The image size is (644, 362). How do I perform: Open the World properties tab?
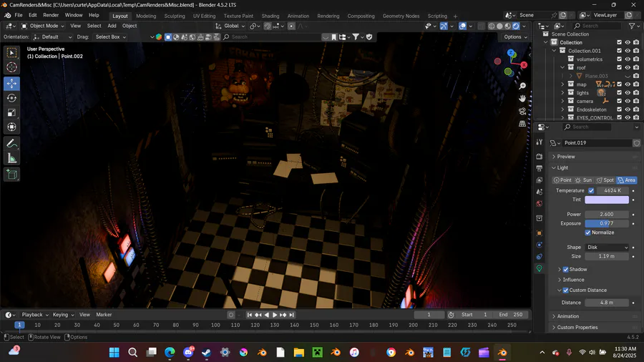pyautogui.click(x=540, y=204)
